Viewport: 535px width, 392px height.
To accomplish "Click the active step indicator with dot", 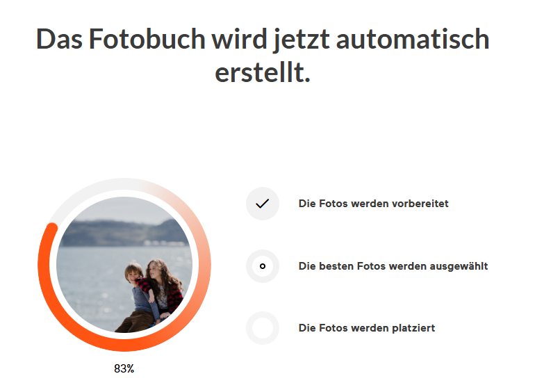I will [x=262, y=266].
